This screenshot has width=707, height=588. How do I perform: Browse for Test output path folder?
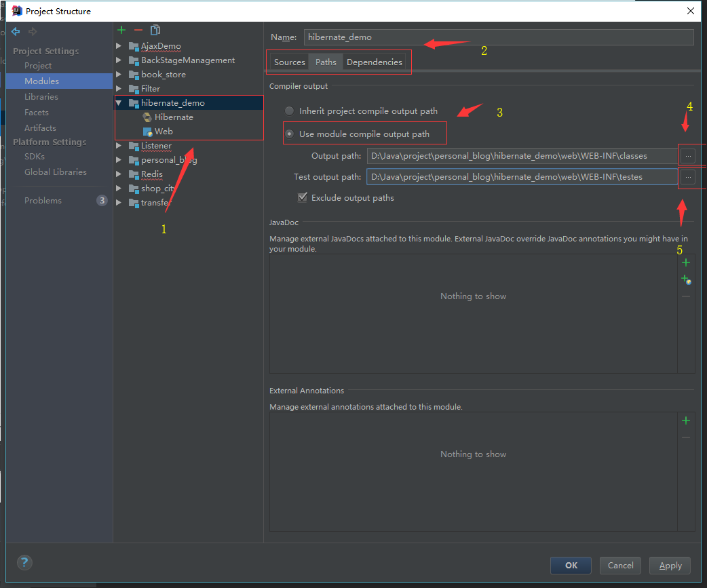click(x=688, y=177)
